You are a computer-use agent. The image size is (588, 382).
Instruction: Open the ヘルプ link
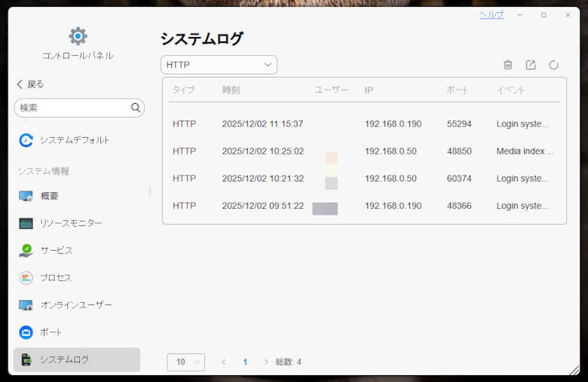pyautogui.click(x=492, y=15)
